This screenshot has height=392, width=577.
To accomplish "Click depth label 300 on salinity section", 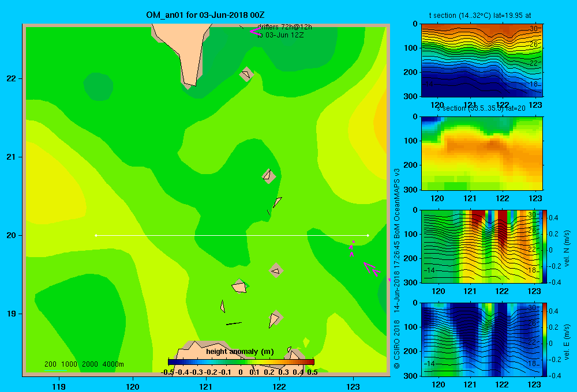I will (411, 190).
